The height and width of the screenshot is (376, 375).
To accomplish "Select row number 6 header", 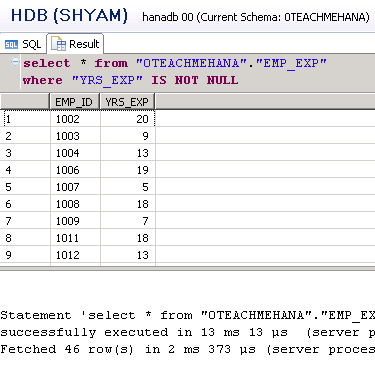I will click(25, 204).
